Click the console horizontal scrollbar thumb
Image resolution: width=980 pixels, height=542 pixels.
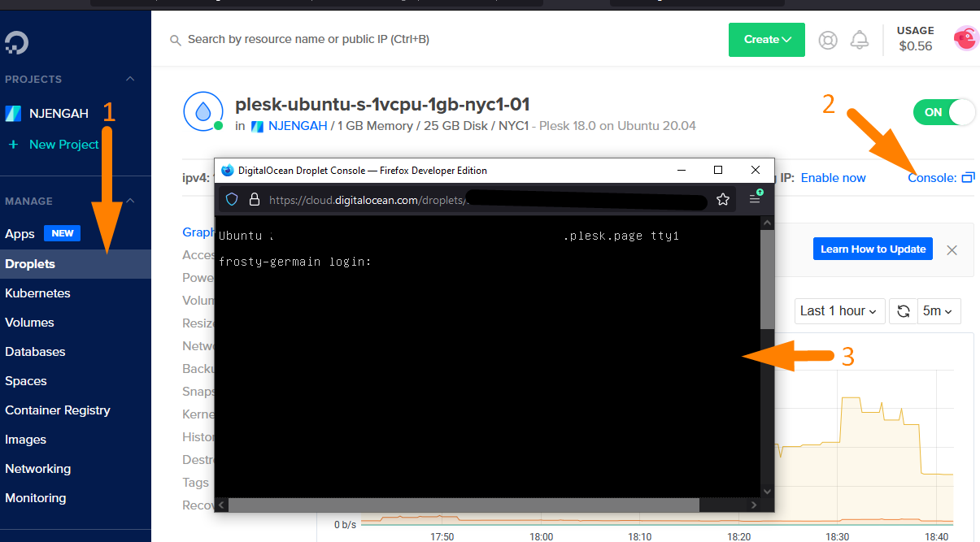tap(464, 505)
